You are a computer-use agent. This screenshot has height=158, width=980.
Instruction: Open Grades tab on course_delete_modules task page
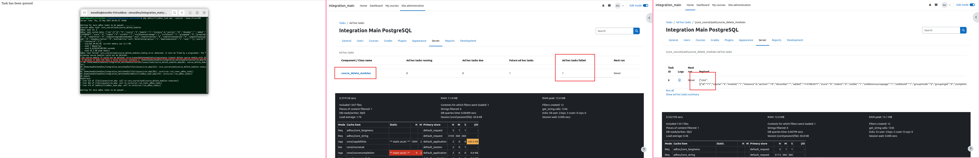click(x=715, y=40)
